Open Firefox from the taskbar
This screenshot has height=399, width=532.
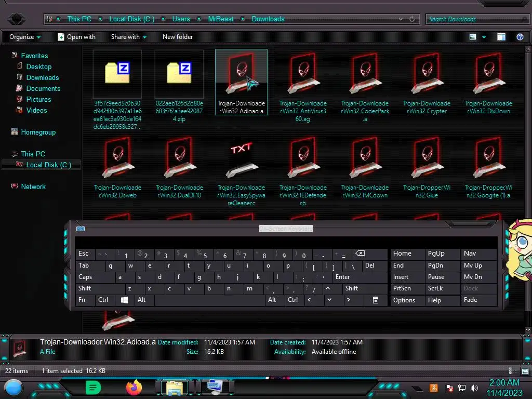[x=134, y=387]
